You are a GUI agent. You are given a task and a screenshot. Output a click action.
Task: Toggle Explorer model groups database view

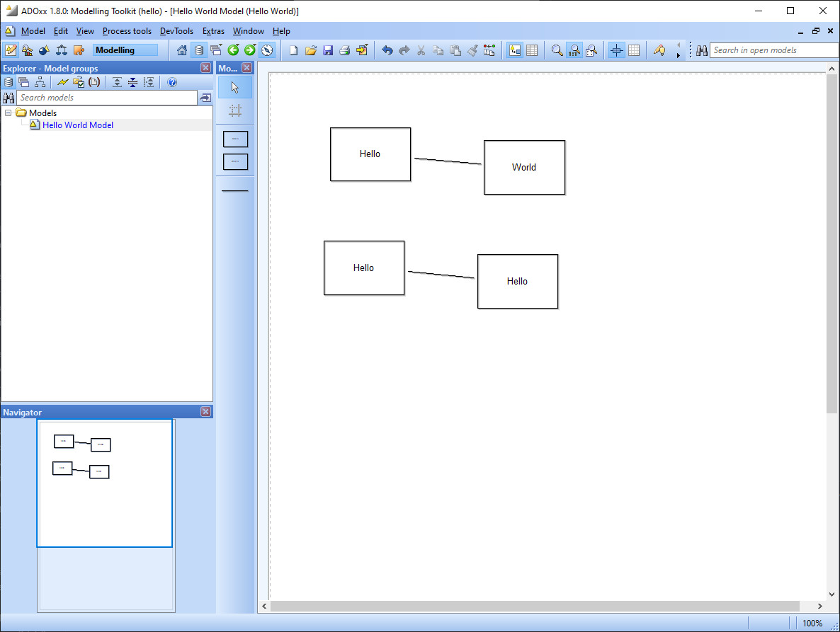[x=8, y=82]
